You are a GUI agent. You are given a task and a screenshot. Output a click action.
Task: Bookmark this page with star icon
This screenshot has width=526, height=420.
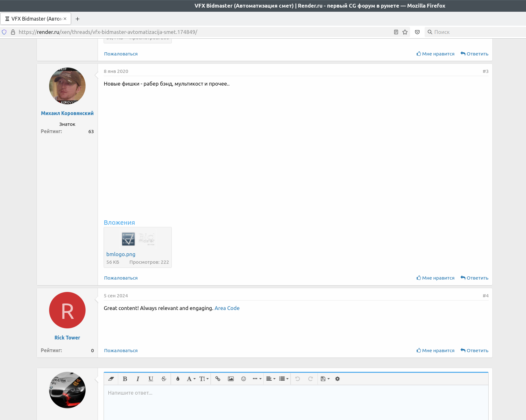[405, 32]
